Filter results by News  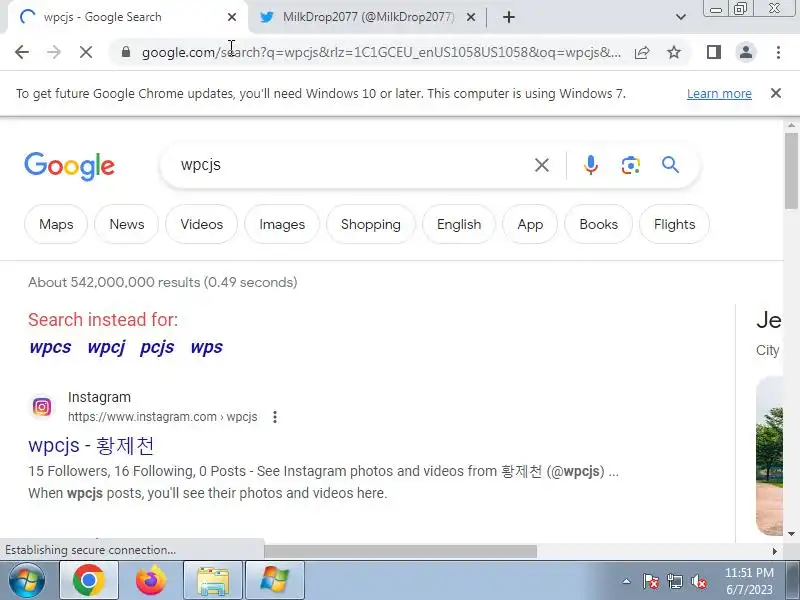tap(127, 224)
